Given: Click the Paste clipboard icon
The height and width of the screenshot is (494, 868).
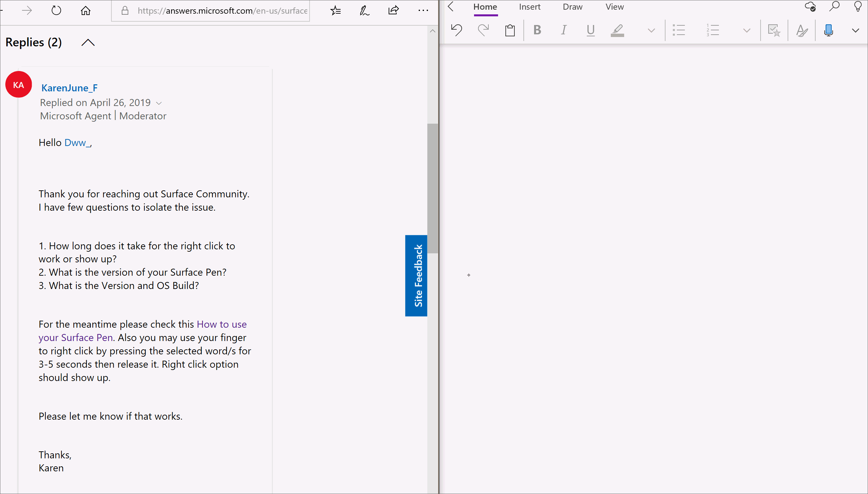Looking at the screenshot, I should (510, 30).
